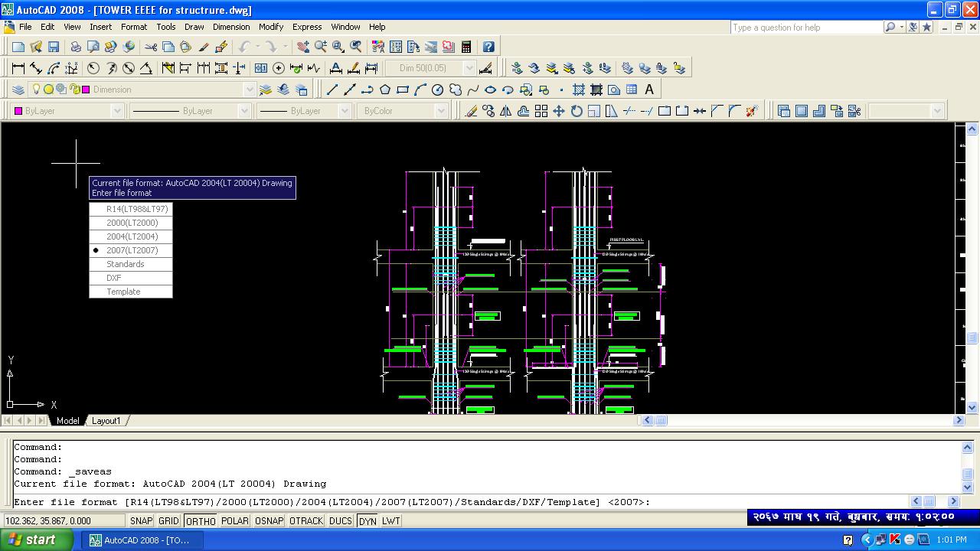Toggle OSNAP in status bar

click(x=269, y=521)
